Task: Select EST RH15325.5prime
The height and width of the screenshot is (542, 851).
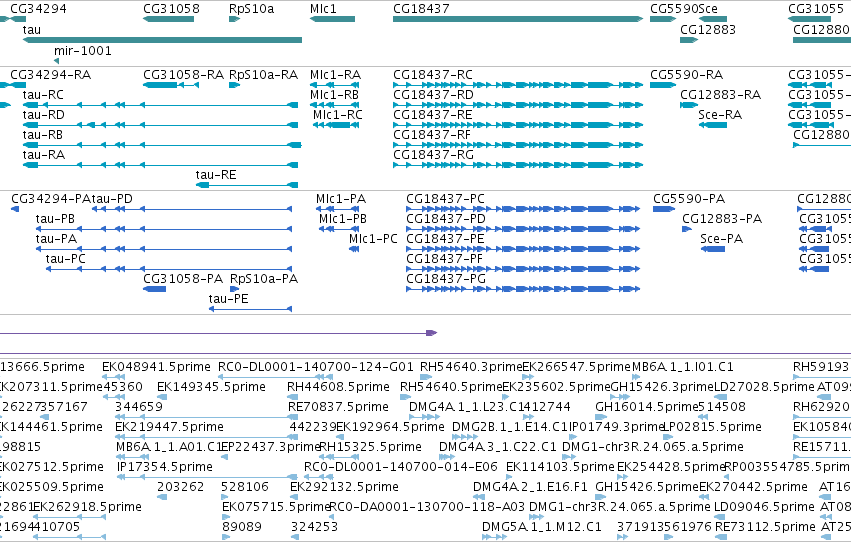Action: [370, 447]
